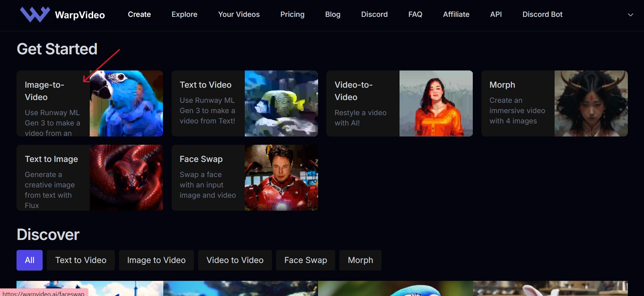Click 'Generate a creative image from text with Flux' text
This screenshot has height=296, width=644.
[x=50, y=190]
